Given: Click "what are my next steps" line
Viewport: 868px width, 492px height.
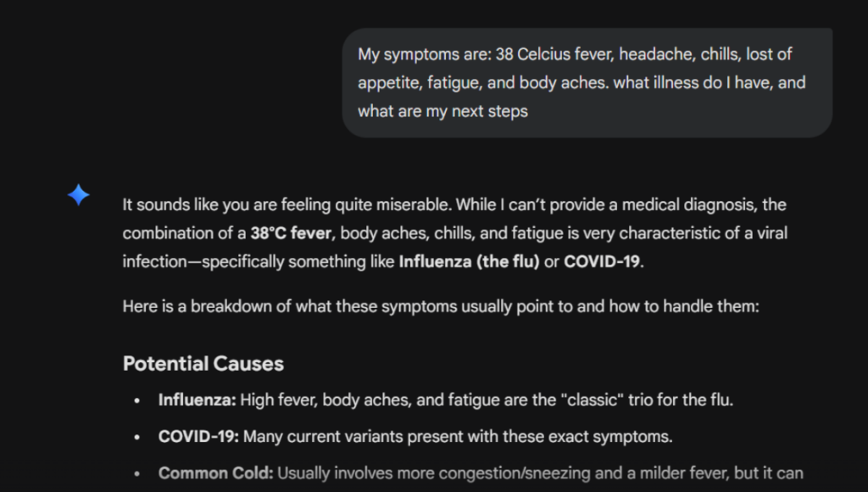Looking at the screenshot, I should click(442, 111).
